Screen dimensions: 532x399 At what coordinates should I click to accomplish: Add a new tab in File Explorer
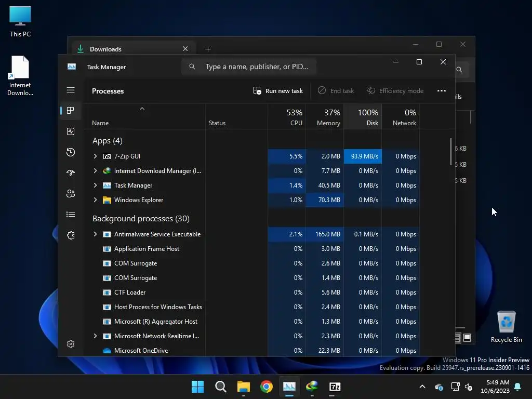(208, 49)
